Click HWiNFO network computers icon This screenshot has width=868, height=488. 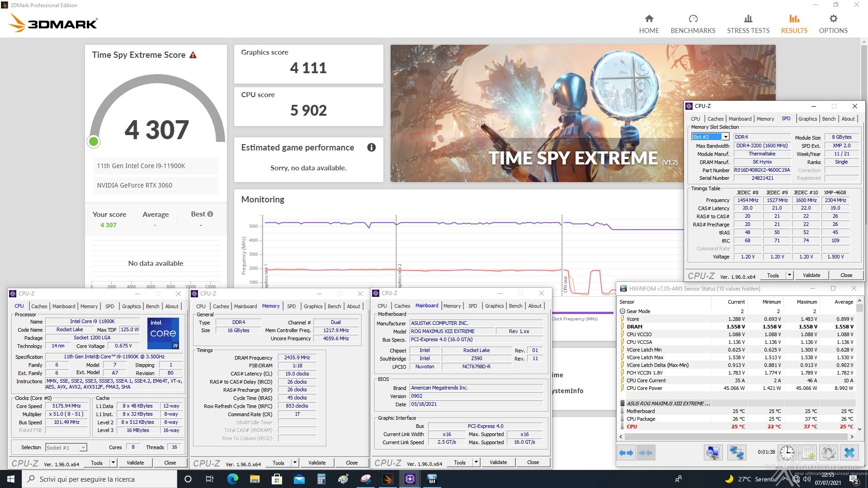point(736,452)
